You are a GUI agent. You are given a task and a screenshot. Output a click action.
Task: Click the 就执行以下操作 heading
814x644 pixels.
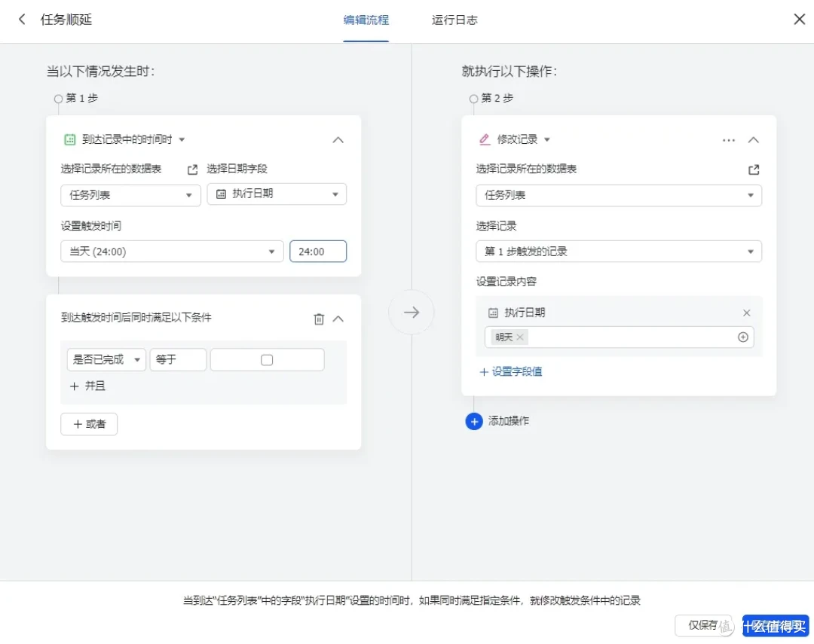(x=509, y=71)
